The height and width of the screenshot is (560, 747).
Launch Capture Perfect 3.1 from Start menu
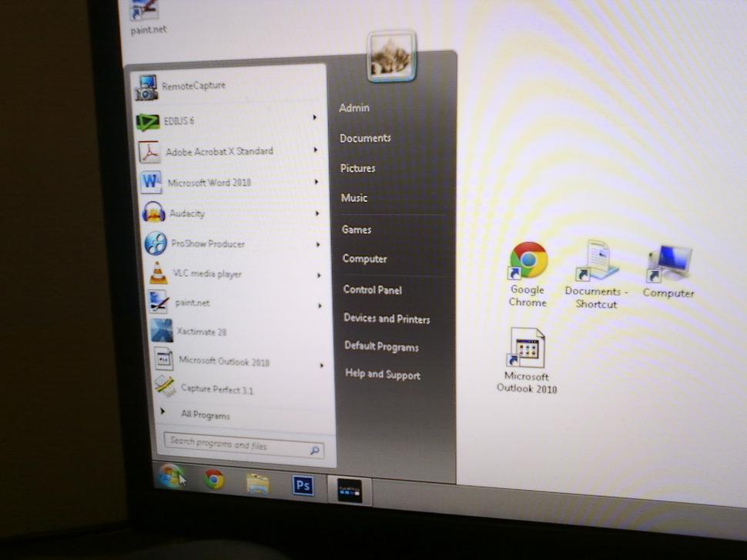(216, 390)
